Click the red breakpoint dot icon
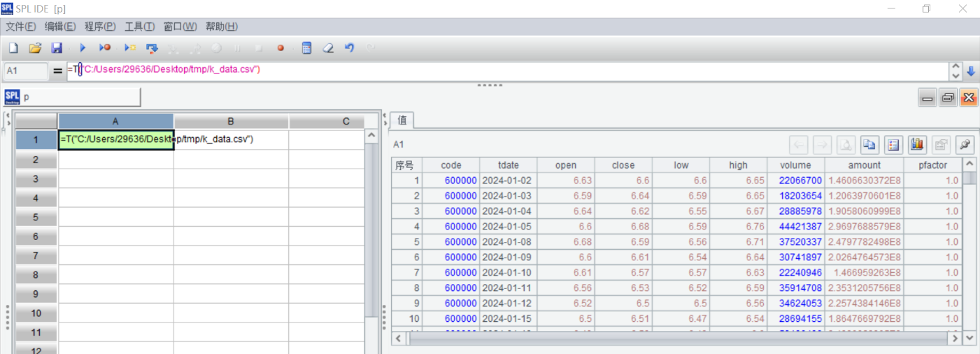Screen dimensions: 980x354 tap(280, 48)
